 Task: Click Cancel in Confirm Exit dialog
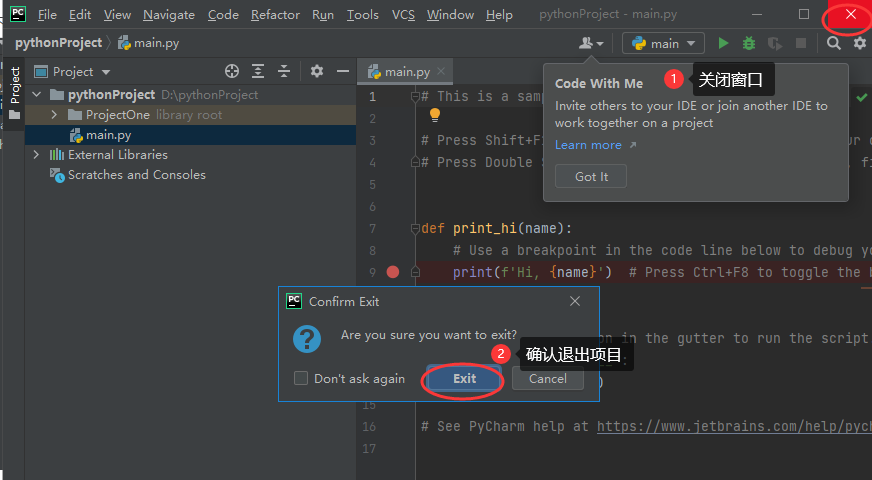548,379
